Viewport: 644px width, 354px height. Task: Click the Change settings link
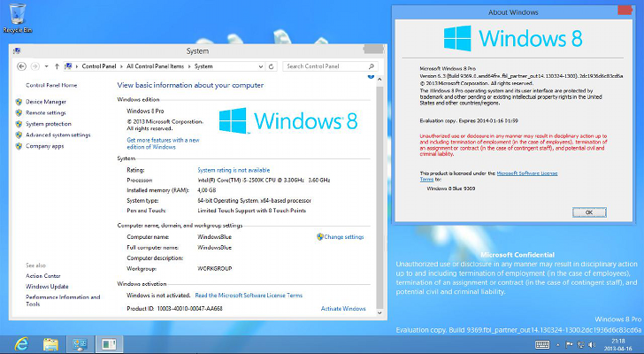343,237
